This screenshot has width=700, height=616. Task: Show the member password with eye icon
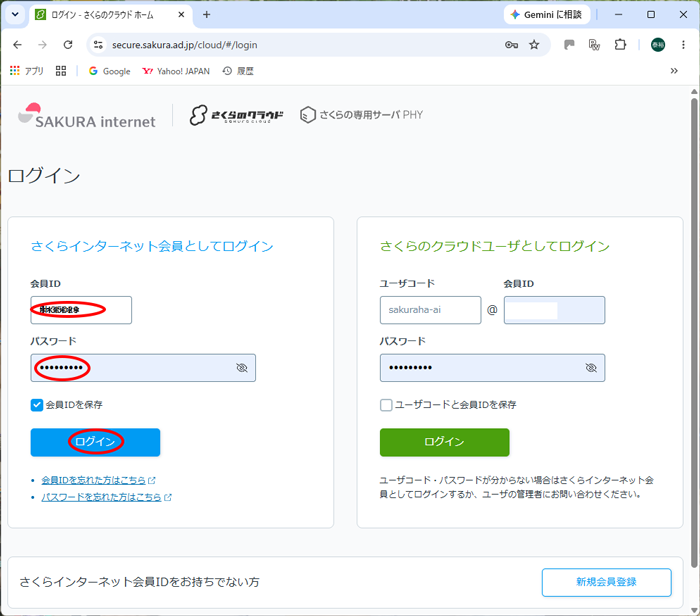[x=242, y=368]
